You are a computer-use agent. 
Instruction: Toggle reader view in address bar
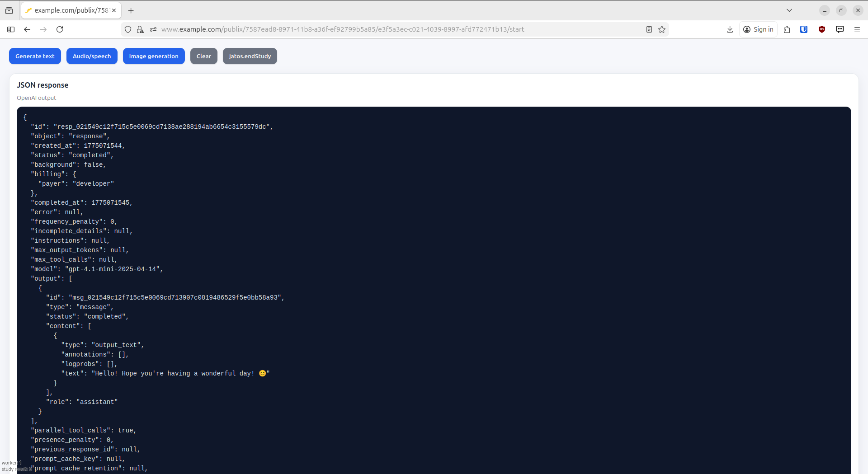pyautogui.click(x=649, y=29)
